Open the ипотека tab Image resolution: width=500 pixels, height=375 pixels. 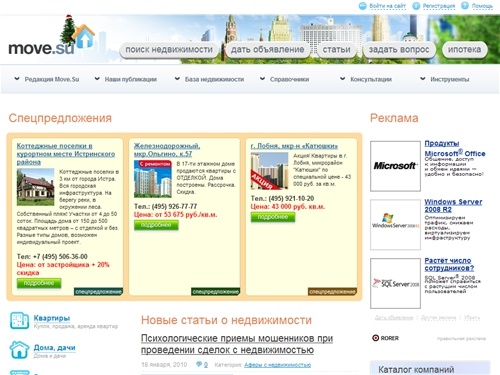tap(464, 50)
